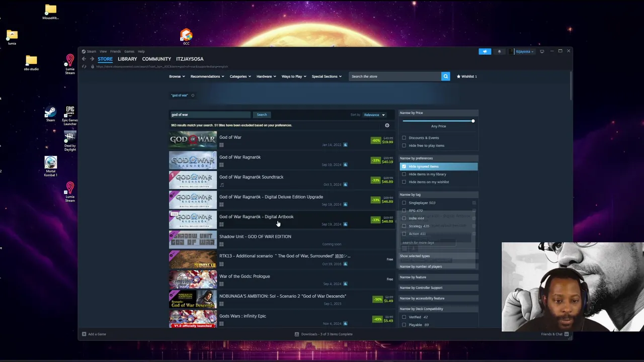Click the magnifier store search button
This screenshot has height=362, width=644.
pyautogui.click(x=445, y=76)
